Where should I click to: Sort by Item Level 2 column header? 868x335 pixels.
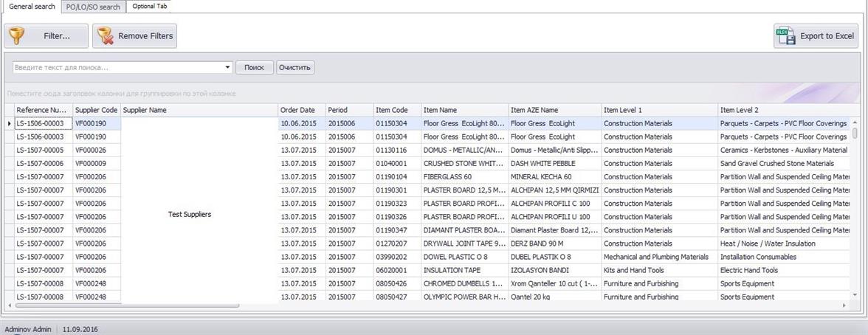coord(783,110)
